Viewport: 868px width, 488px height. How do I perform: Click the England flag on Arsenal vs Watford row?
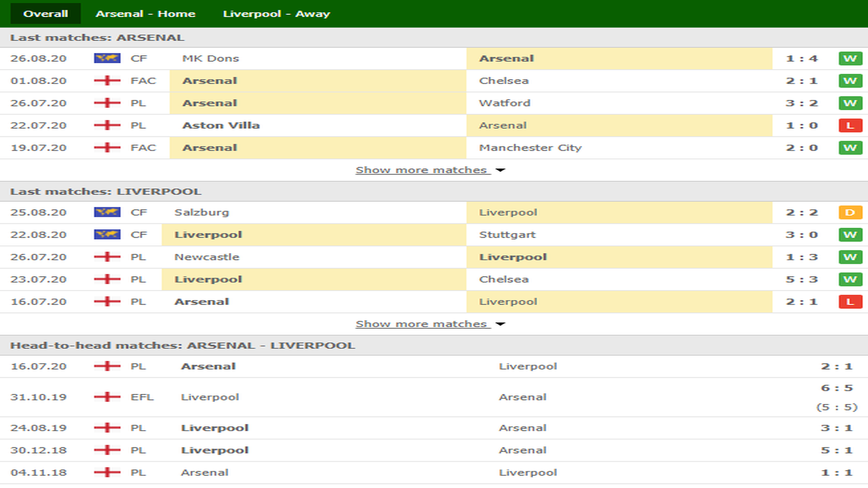click(x=107, y=103)
